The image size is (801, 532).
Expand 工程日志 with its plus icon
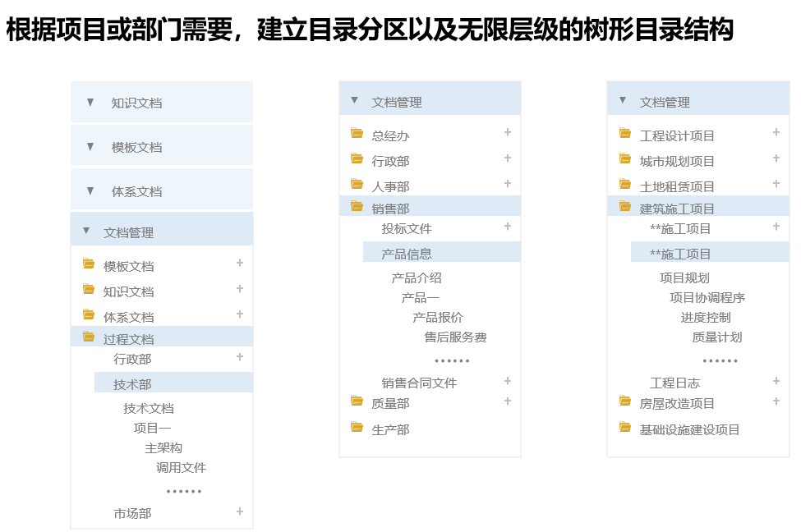(776, 381)
